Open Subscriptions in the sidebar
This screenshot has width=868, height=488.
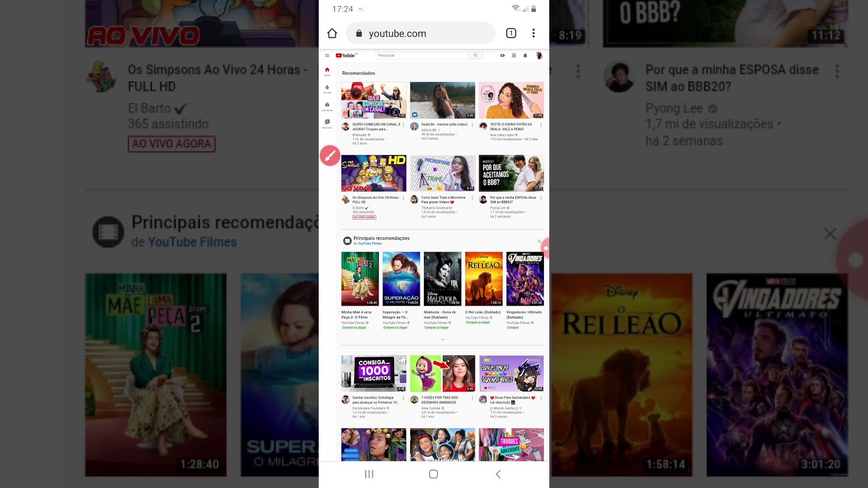point(327,106)
